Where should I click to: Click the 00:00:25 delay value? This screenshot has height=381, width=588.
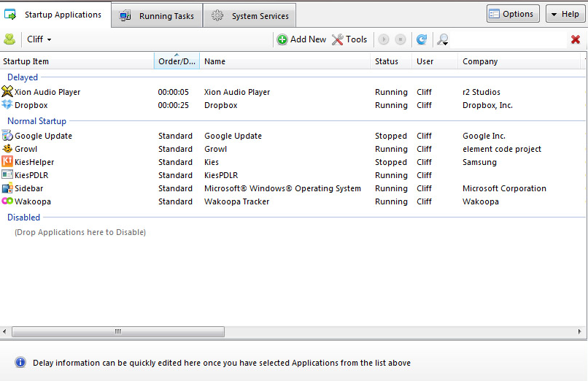(x=173, y=105)
